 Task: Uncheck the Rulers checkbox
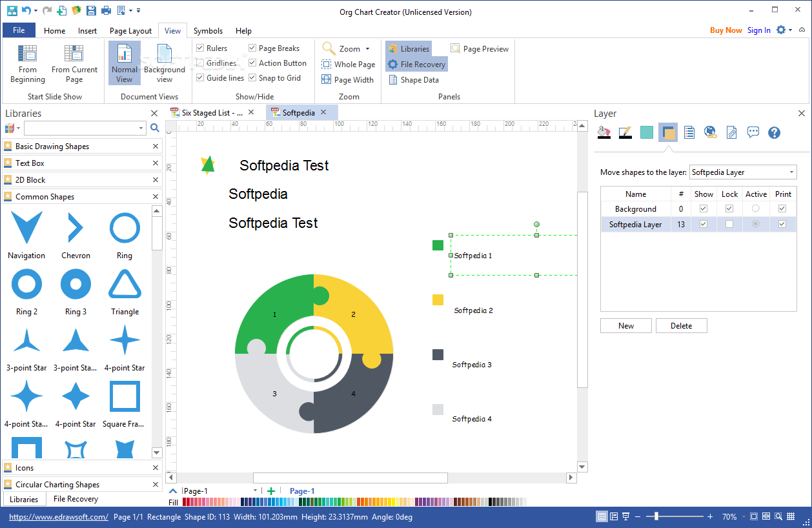click(x=201, y=48)
